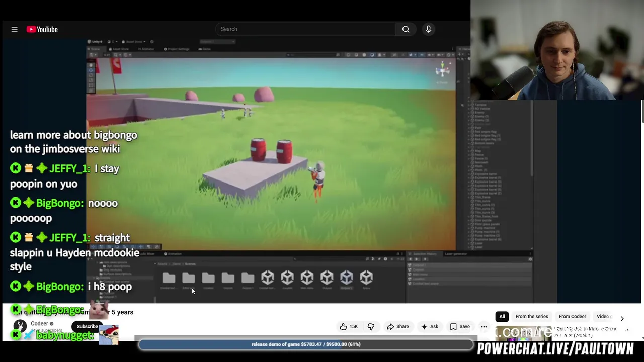Focus the YouTube Search field
The image size is (644, 362).
pyautogui.click(x=305, y=29)
